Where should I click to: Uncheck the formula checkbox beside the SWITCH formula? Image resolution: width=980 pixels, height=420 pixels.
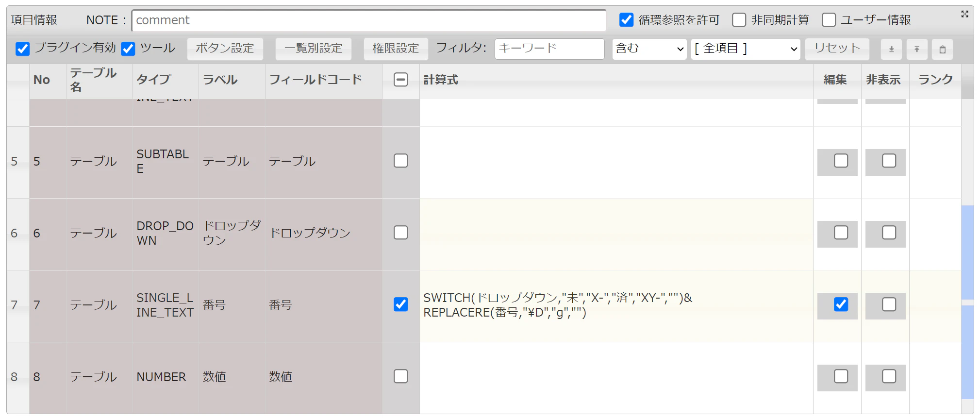pyautogui.click(x=400, y=304)
